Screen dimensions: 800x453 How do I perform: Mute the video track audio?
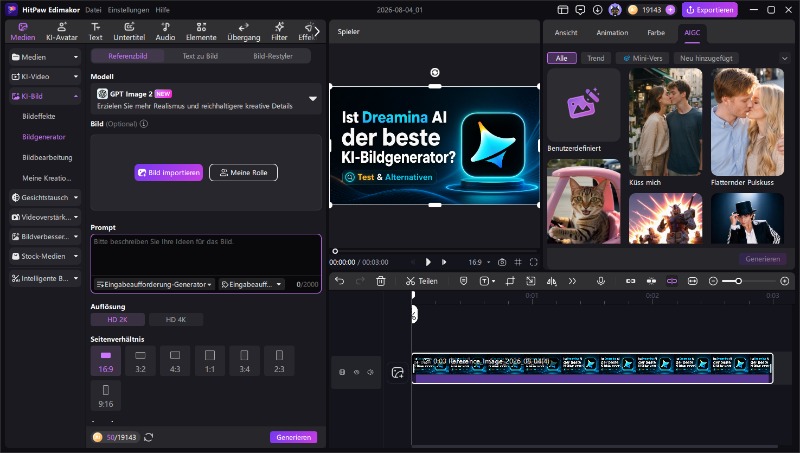[371, 372]
